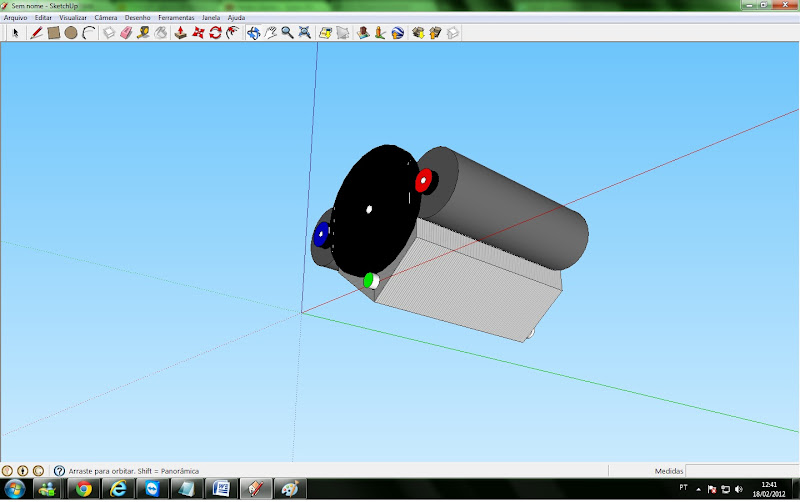Open Internet Explorer from the taskbar
The height and width of the screenshot is (502, 800).
point(118,489)
